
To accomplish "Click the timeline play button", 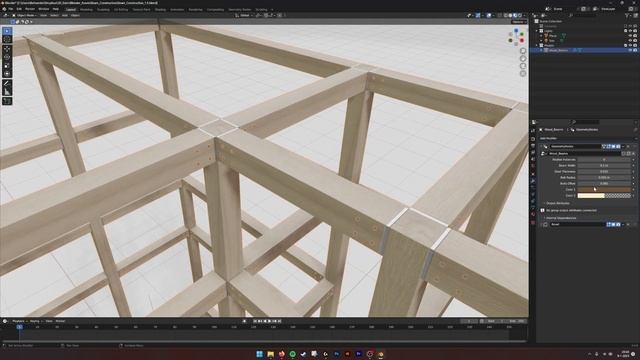I will (269, 321).
